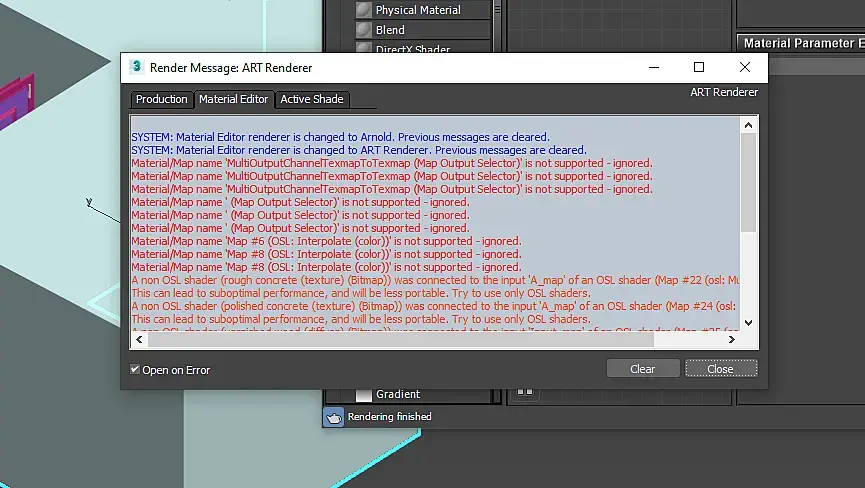Click the up arrow of the message log scrollbar
This screenshot has height=488, width=865.
[748, 125]
